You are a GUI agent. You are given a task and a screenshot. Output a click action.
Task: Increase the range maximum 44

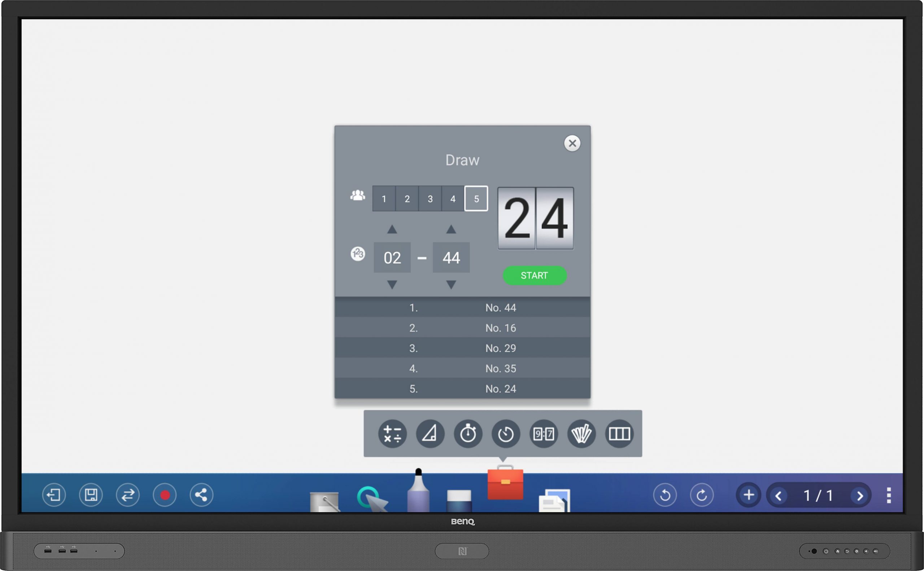451,229
